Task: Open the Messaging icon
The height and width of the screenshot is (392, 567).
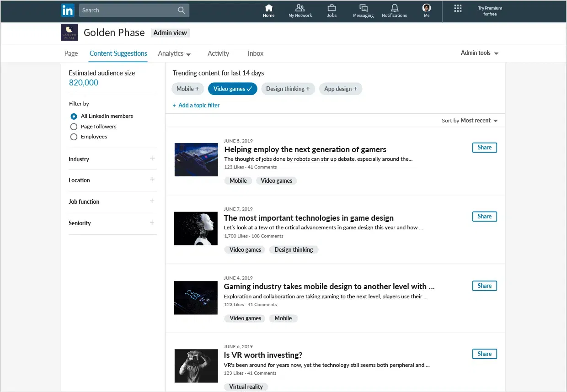Action: [x=364, y=8]
